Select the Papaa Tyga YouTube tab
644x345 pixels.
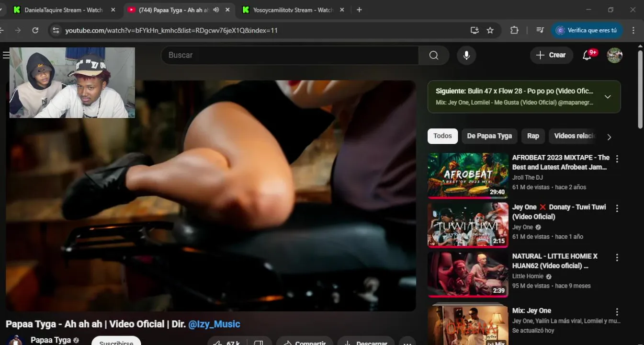pos(173,10)
